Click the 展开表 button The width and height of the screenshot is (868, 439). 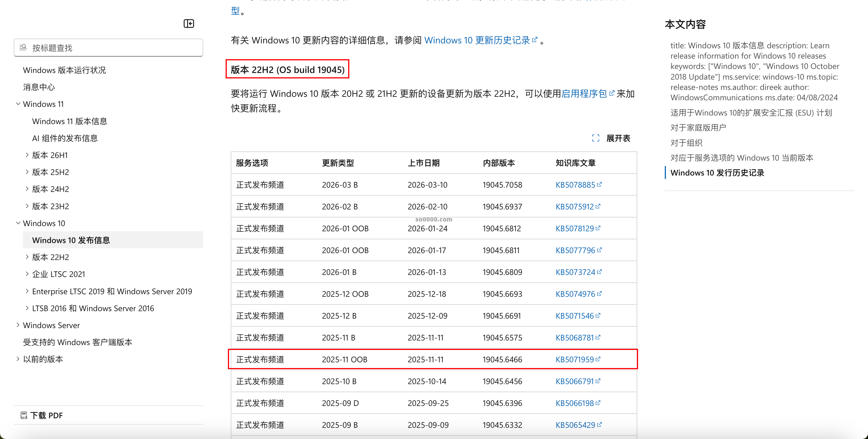(x=618, y=138)
